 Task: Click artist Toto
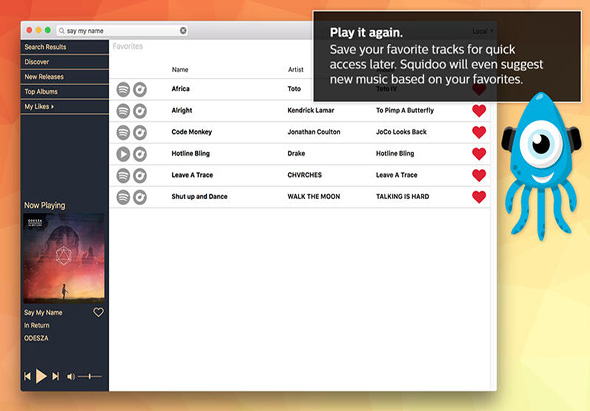click(x=294, y=89)
